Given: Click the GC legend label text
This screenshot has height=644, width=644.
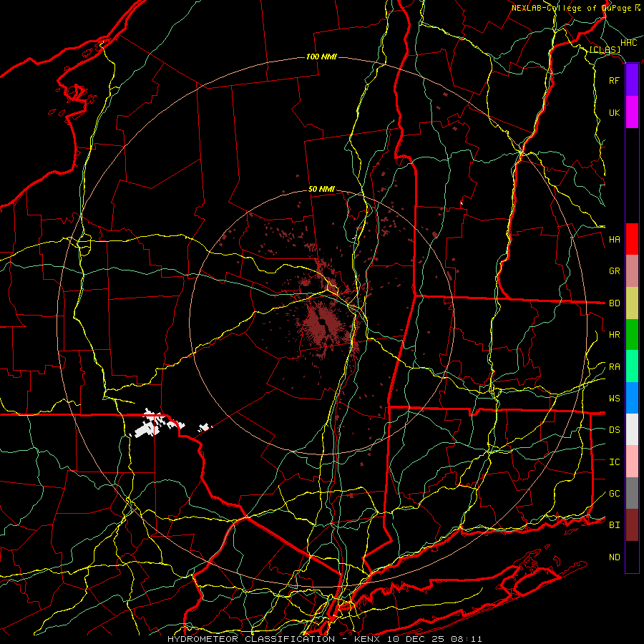Looking at the screenshot, I should (x=615, y=494).
